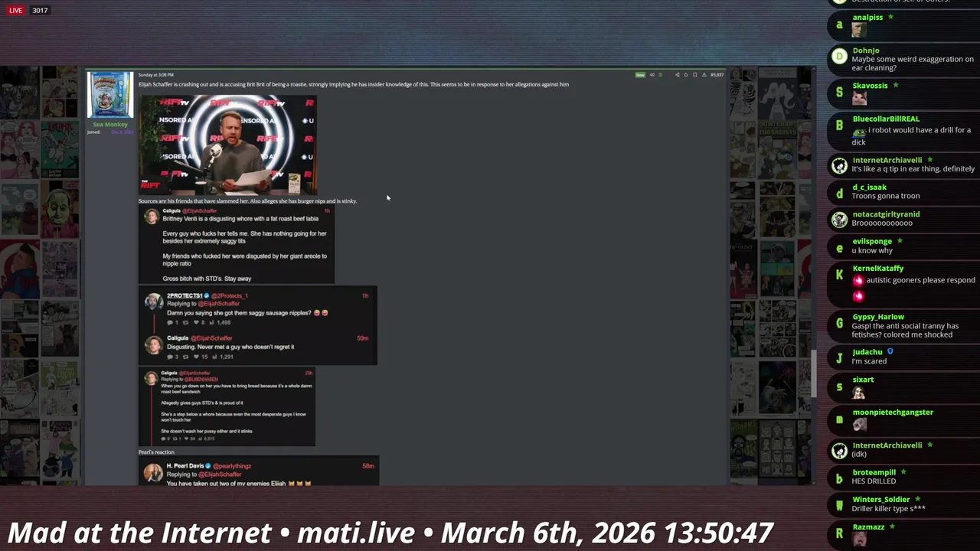980x551 pixels.
Task: Click the star badge beside Razmazz
Action: (x=892, y=527)
